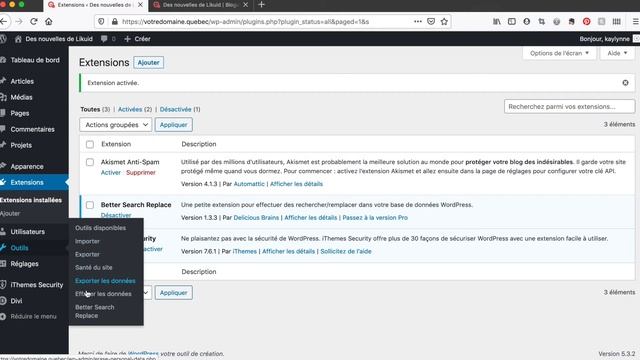Close the Blog Likuid browser tab
The height and width of the screenshot is (360, 640).
pos(245,5)
